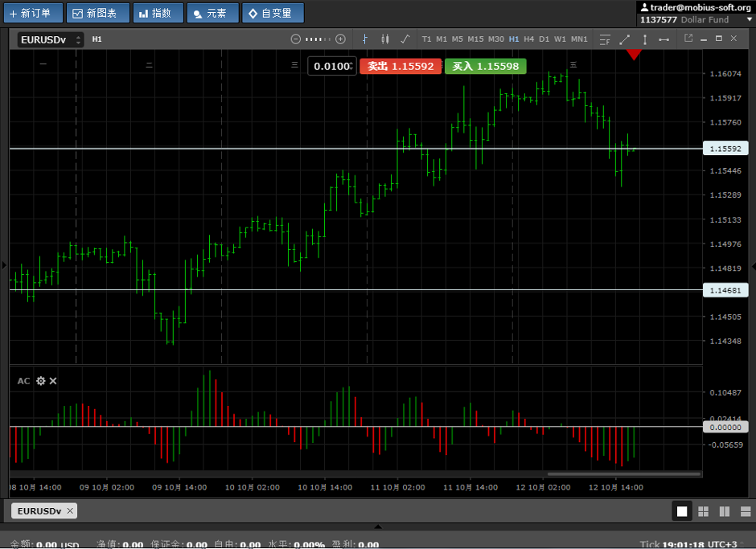Click the 0.10487 AC axis value

click(x=725, y=393)
